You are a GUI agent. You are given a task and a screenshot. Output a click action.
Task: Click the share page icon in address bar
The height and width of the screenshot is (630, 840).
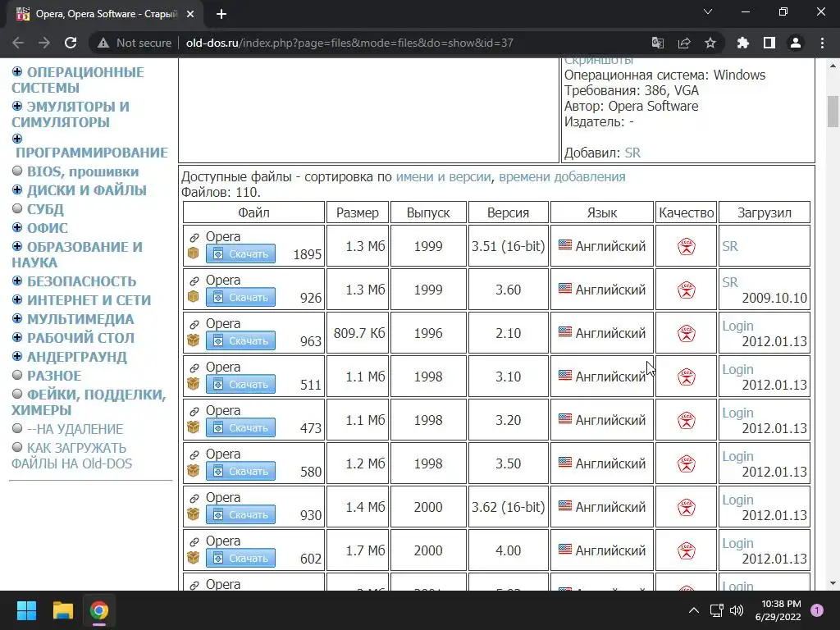click(x=684, y=43)
